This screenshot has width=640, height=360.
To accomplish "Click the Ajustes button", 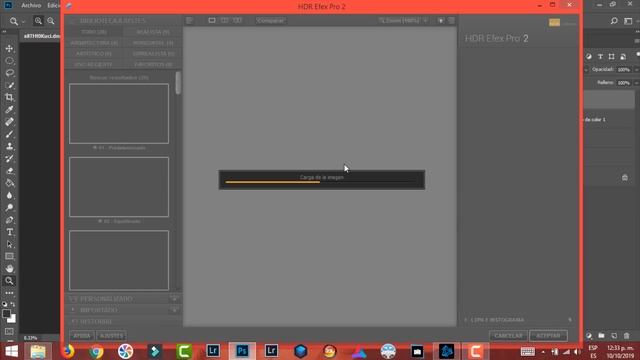I will (x=111, y=336).
